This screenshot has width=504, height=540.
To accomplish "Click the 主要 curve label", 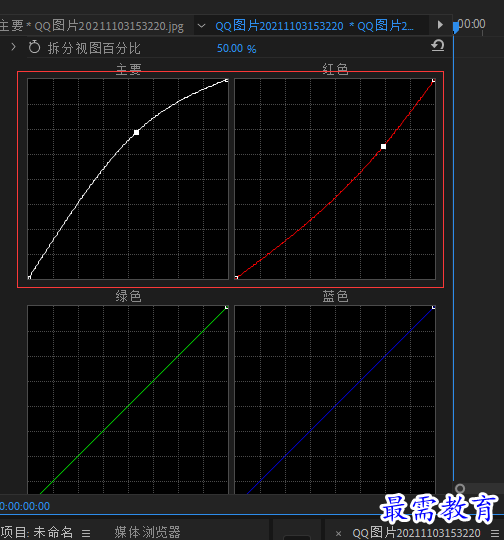I will (128, 69).
